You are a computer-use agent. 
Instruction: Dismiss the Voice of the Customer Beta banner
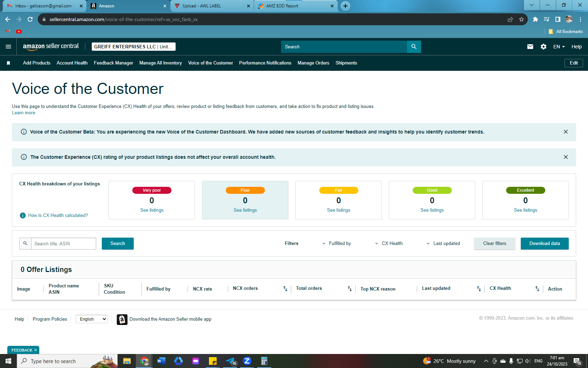tap(566, 132)
